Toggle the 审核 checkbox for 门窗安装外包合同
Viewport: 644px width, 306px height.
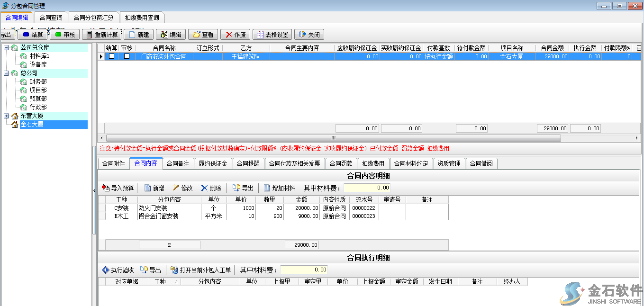pos(127,56)
